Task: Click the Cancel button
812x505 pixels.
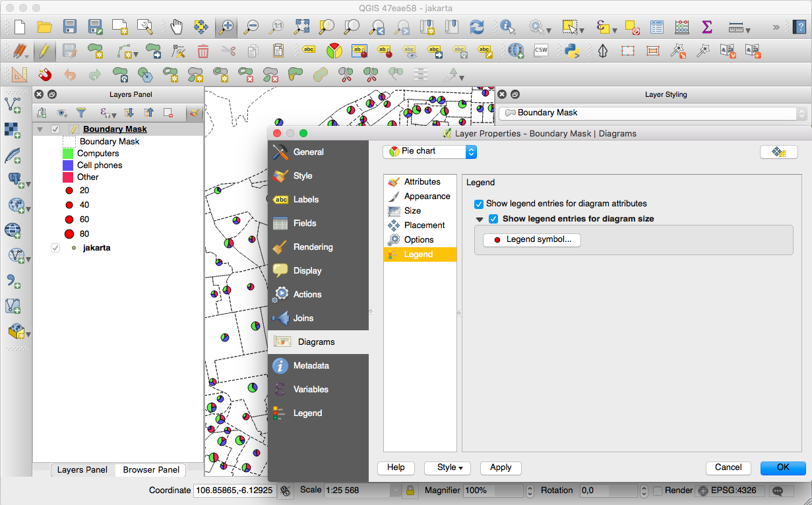Action: (728, 467)
